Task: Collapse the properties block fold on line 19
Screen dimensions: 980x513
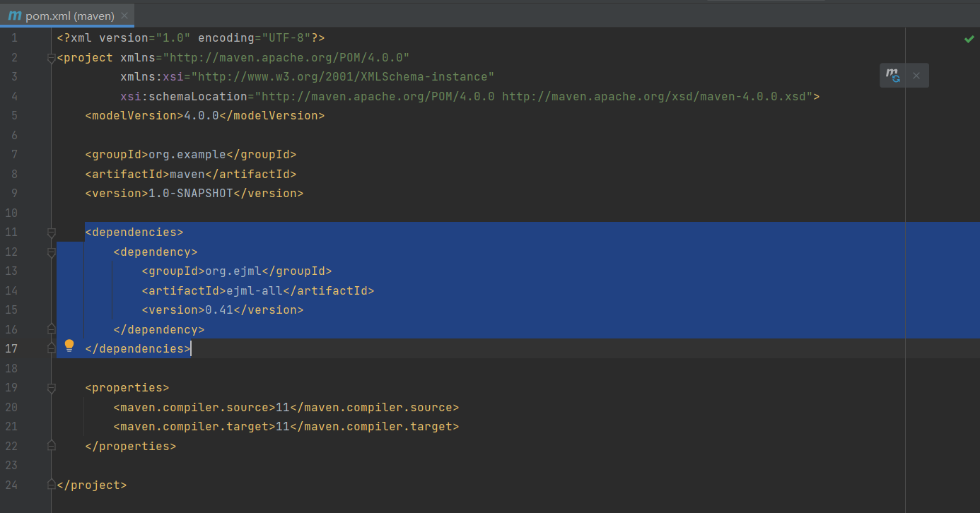Action: [x=51, y=388]
